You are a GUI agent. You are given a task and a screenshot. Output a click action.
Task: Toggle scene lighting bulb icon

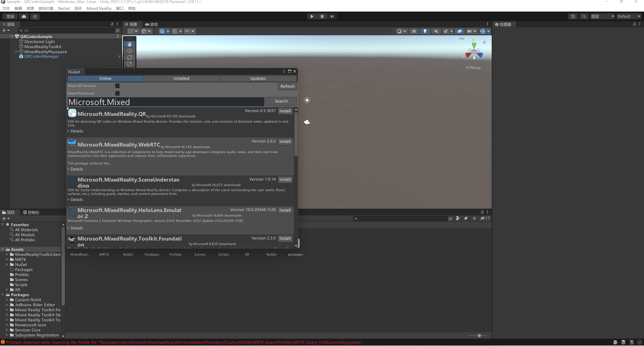(425, 31)
